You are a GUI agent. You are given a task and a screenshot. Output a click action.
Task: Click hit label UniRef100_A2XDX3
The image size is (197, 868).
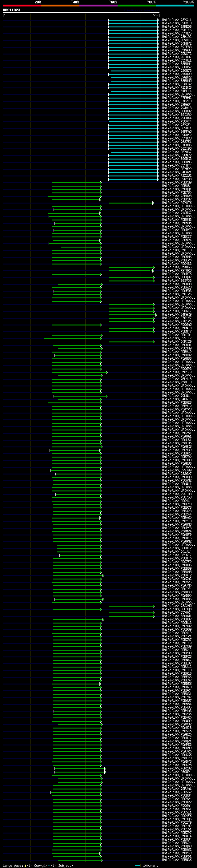177,88
